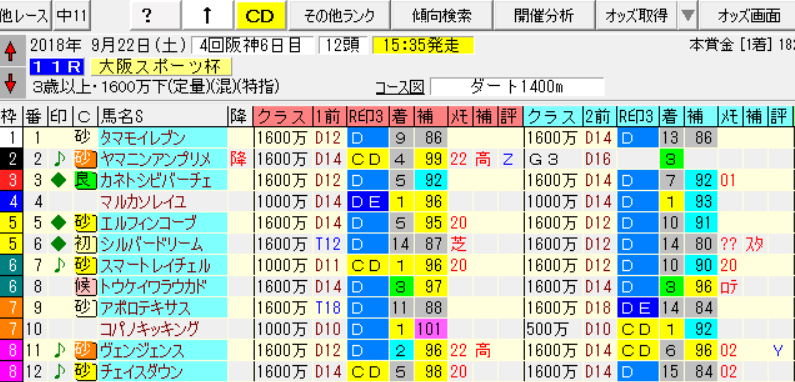Click the green diamond mark for シルバードリーム
Screen dimensions: 795x382
pos(59,245)
